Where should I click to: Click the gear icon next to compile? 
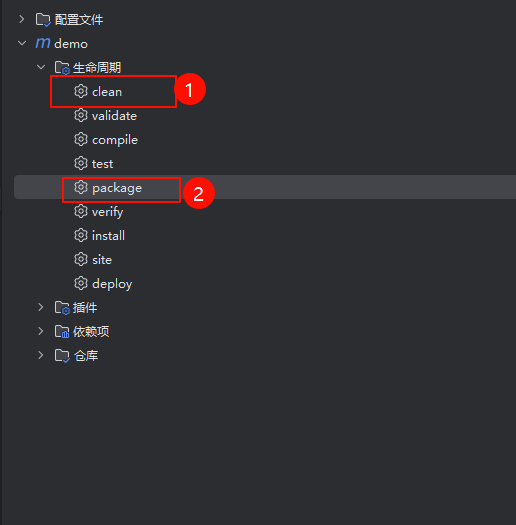81,139
